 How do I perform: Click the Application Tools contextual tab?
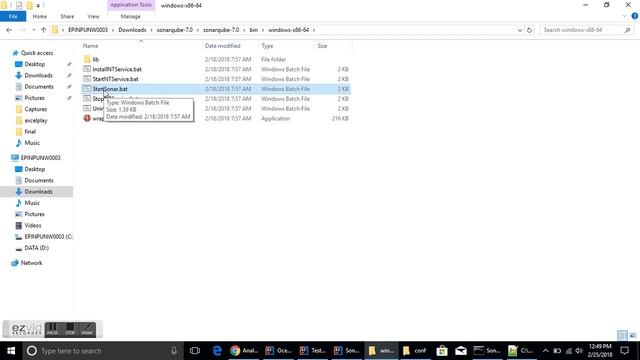[131, 5]
